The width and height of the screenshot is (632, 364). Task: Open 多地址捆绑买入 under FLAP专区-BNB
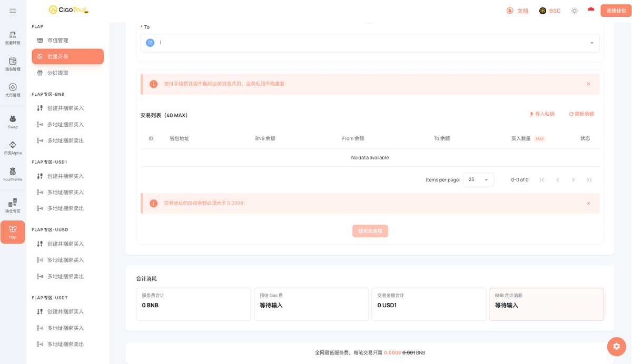(67, 125)
